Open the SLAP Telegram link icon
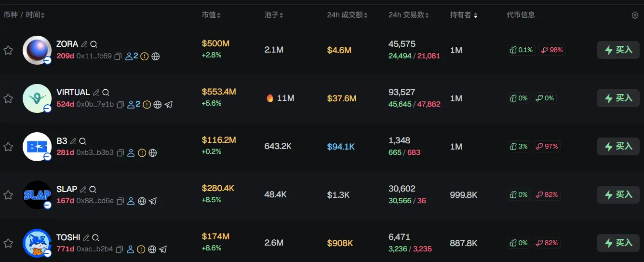The width and height of the screenshot is (644, 262). pyautogui.click(x=153, y=201)
